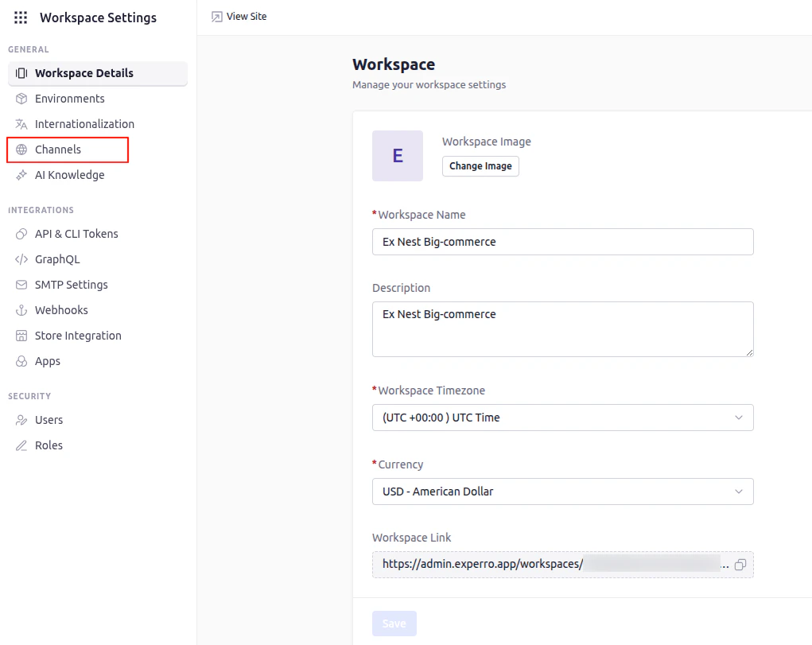
Task: Open the app grid launcher icon
Action: (21, 17)
